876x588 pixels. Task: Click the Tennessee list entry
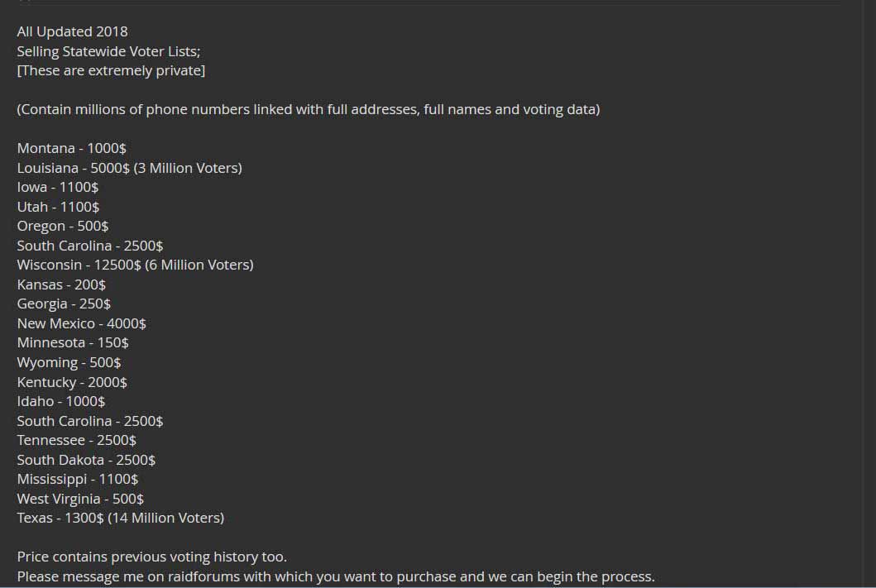click(x=76, y=440)
